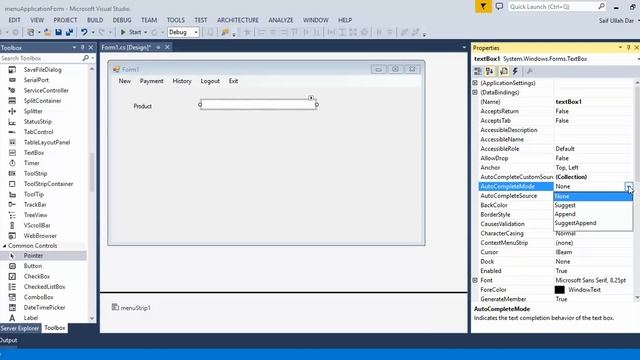Select DateTimePicker in the Toolbox
This screenshot has height=360, width=640.
(x=44, y=307)
